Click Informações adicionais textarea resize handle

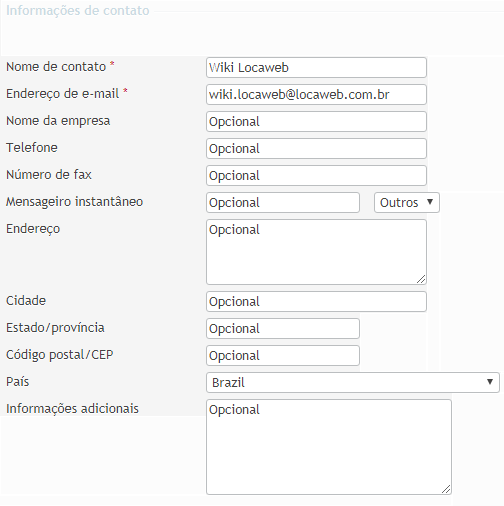446,489
